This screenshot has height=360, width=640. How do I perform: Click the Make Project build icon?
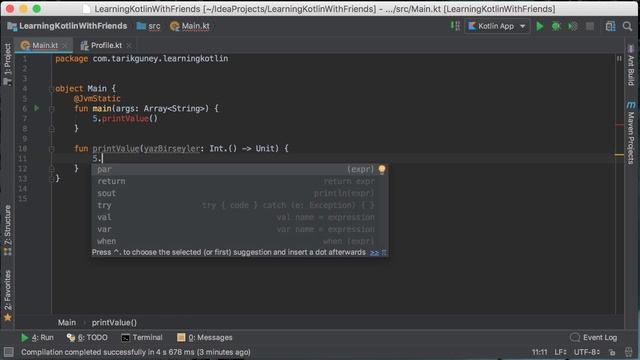tap(455, 26)
